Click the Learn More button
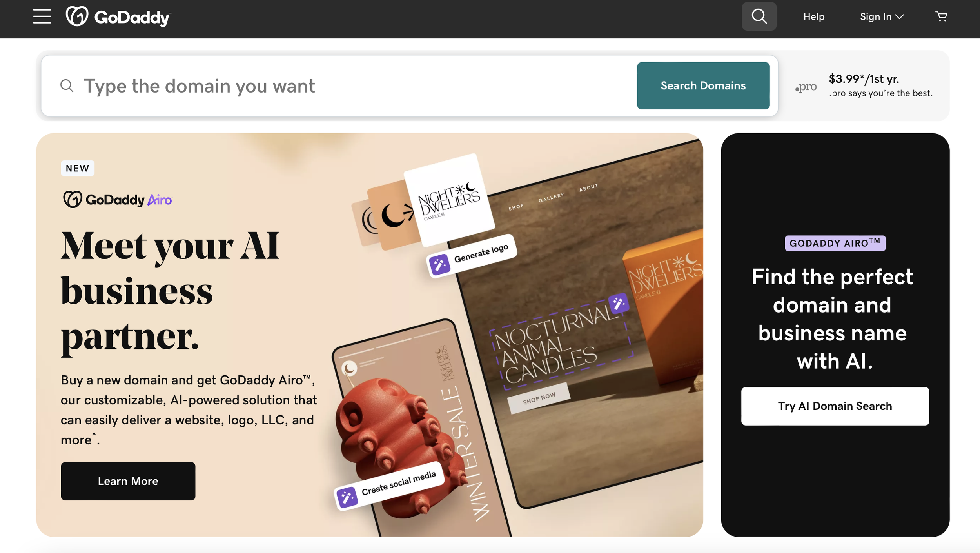This screenshot has height=553, width=980. tap(128, 481)
